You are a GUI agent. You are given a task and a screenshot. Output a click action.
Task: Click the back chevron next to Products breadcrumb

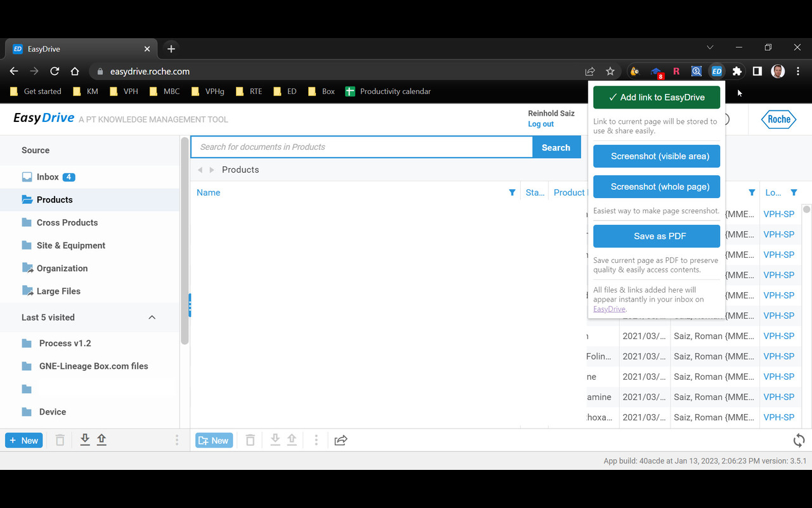tap(200, 170)
